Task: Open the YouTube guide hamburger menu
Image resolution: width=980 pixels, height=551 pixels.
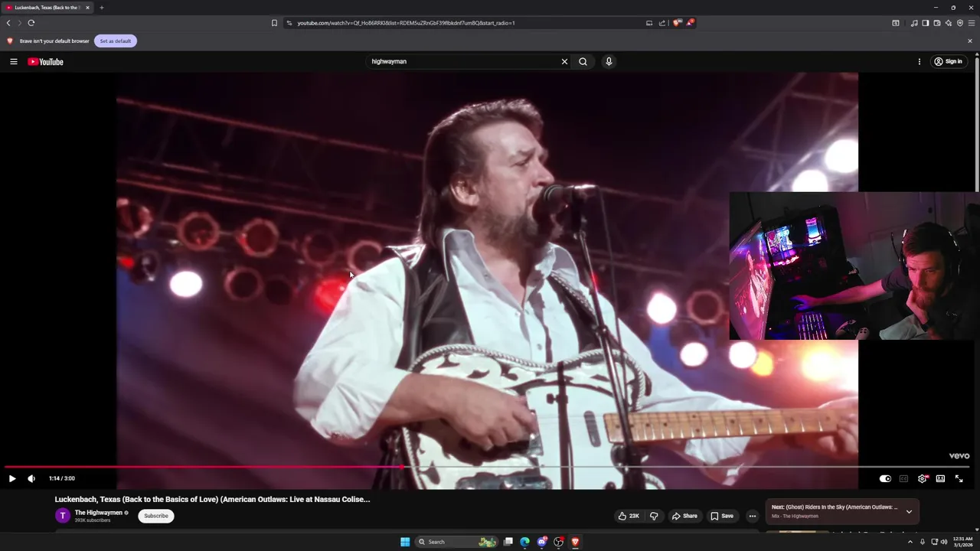Action: coord(13,61)
